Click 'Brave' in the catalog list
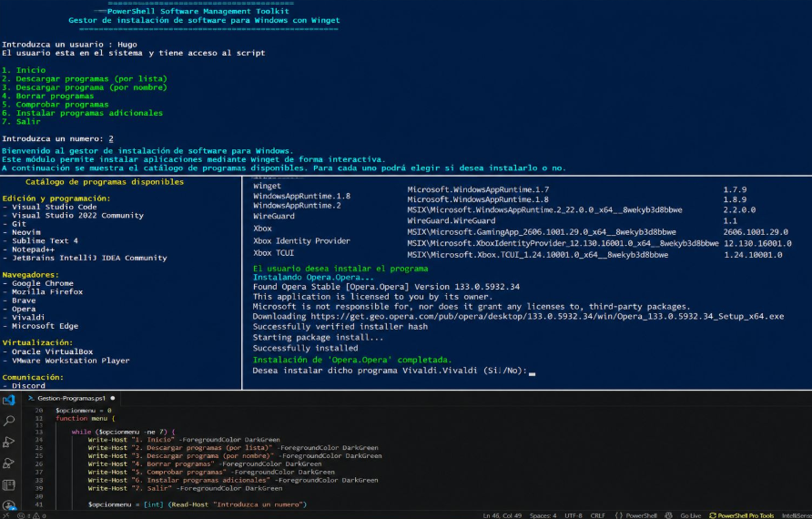Image resolution: width=812 pixels, height=519 pixels. click(24, 300)
